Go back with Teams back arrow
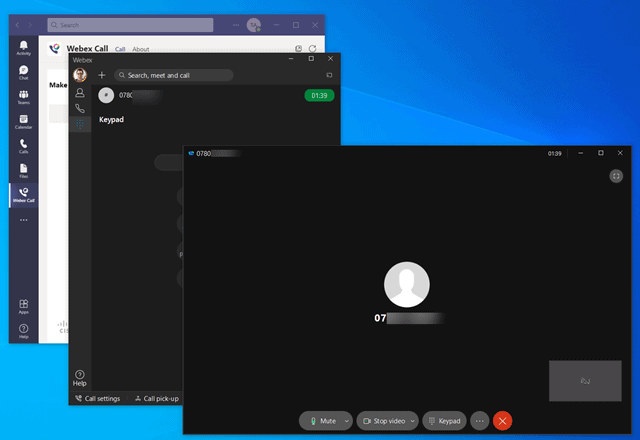The width and height of the screenshot is (640, 440). tap(17, 25)
